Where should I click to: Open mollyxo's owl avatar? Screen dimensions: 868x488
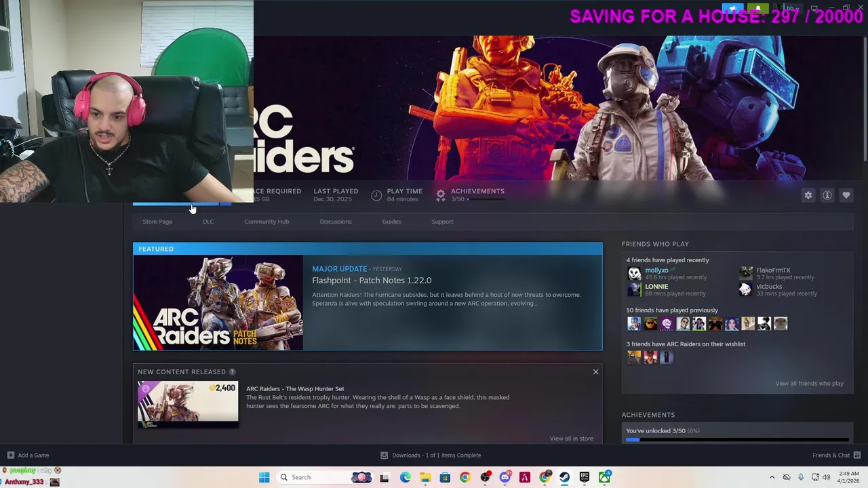click(x=634, y=273)
